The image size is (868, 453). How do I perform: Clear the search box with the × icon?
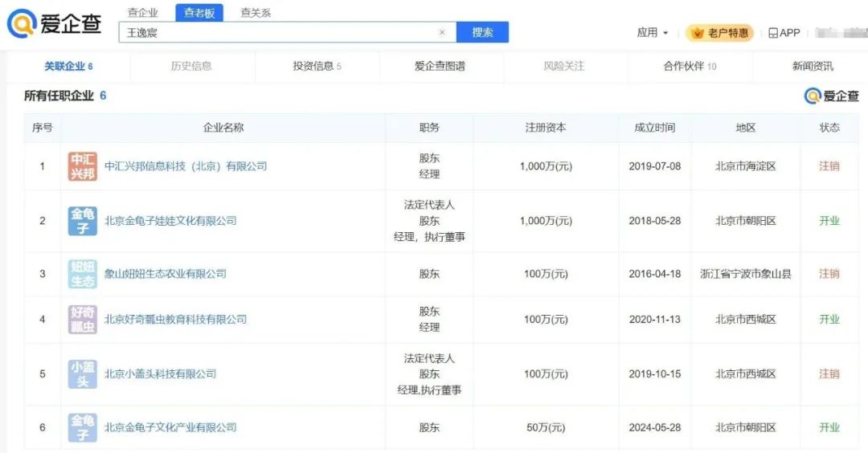442,32
